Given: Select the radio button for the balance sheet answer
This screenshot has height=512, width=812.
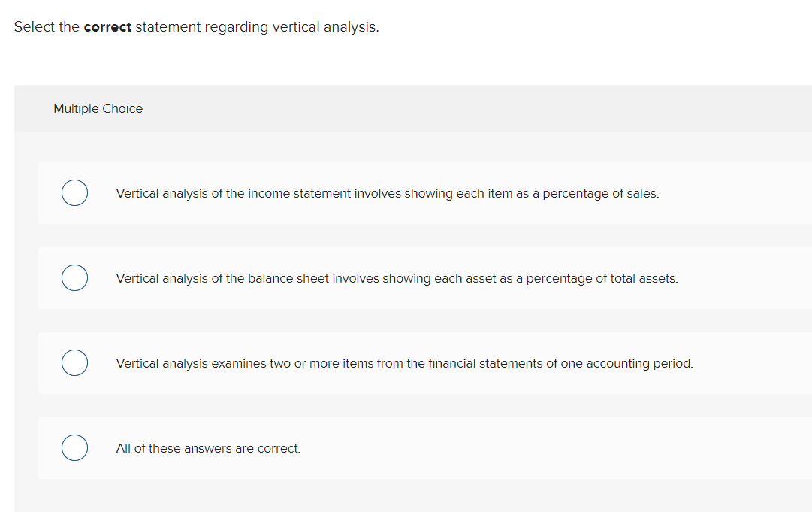Looking at the screenshot, I should coord(74,278).
